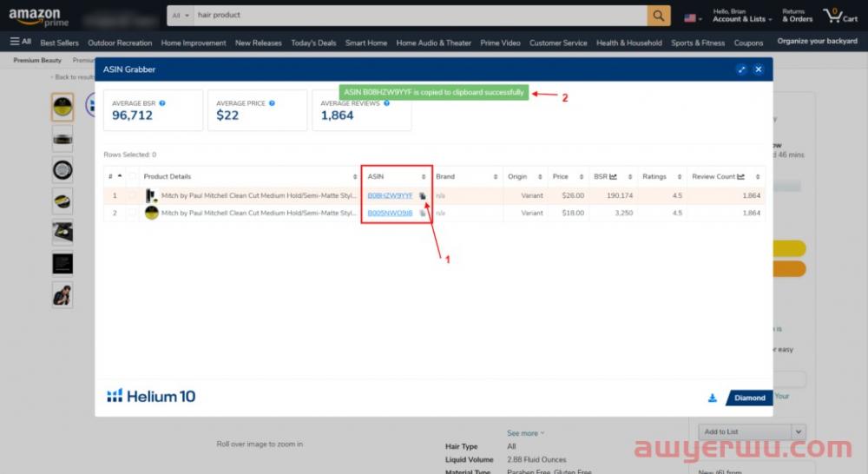Open Smart Home nav item
868x474 pixels.
tap(366, 43)
